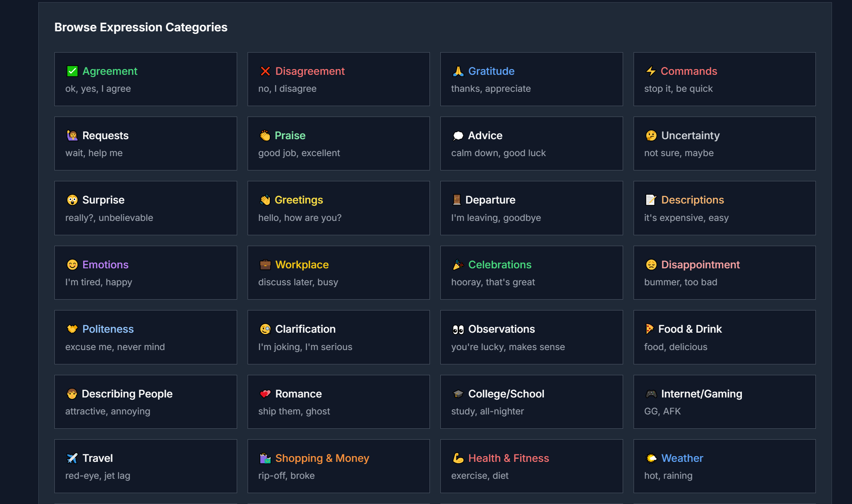Viewport: 852px width, 504px height.
Task: Click the game controller Internet/Gaming icon
Action: [x=651, y=394]
